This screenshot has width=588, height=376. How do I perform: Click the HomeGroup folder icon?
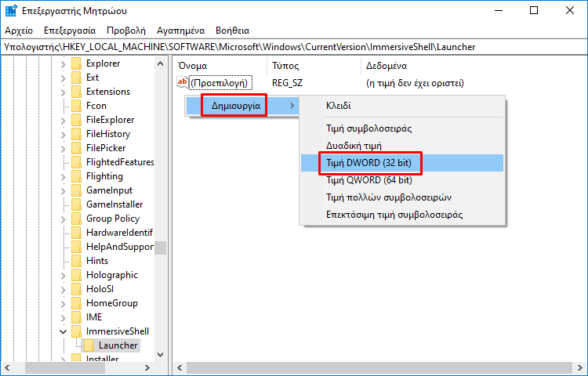(77, 303)
